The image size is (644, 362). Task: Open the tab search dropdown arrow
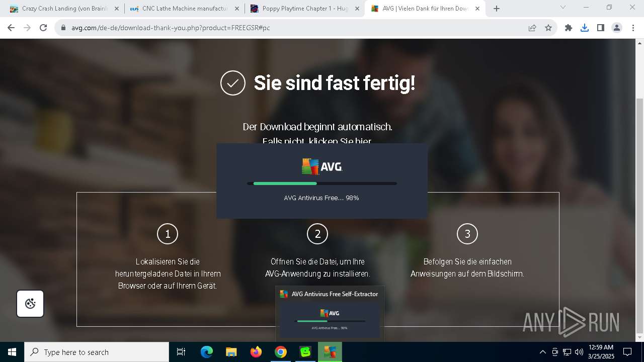pos(563,7)
